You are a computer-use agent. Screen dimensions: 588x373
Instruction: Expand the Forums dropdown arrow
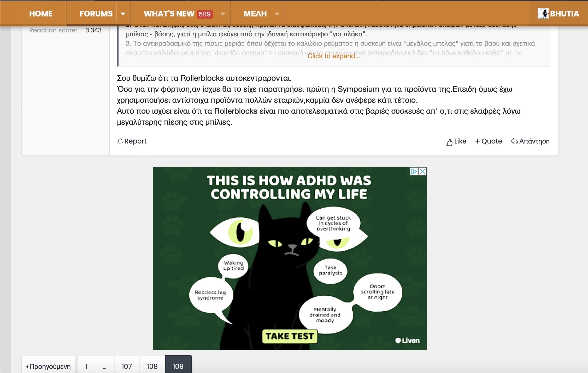[x=123, y=14]
